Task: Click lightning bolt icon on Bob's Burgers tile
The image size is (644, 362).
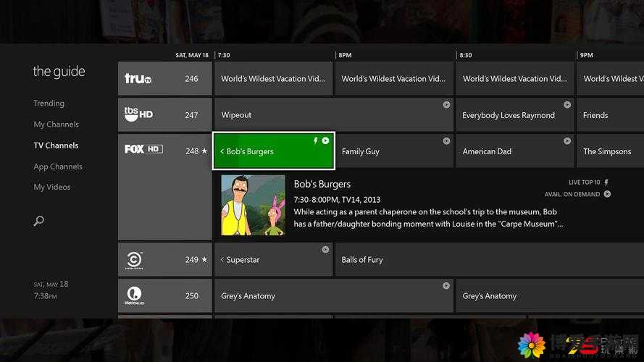Action: click(315, 140)
